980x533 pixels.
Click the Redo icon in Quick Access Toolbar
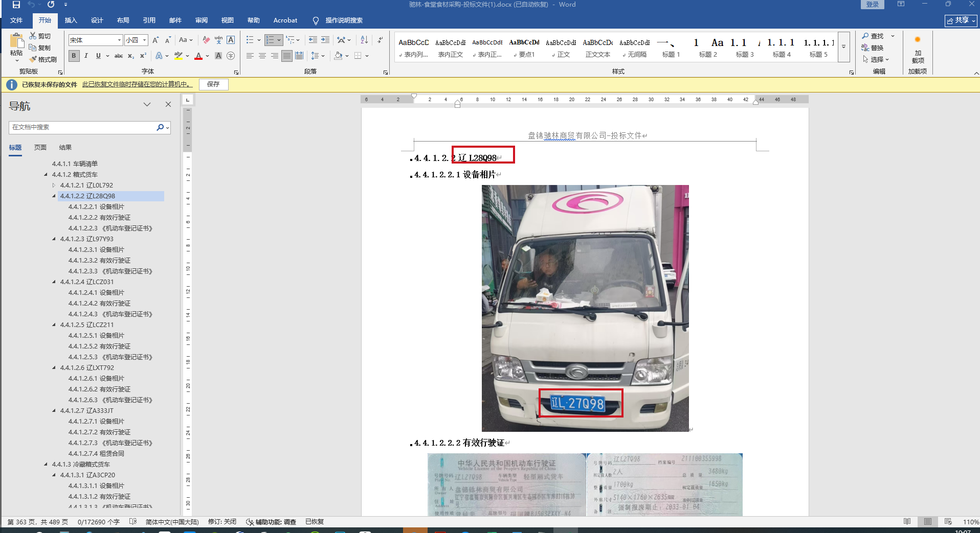click(x=51, y=5)
